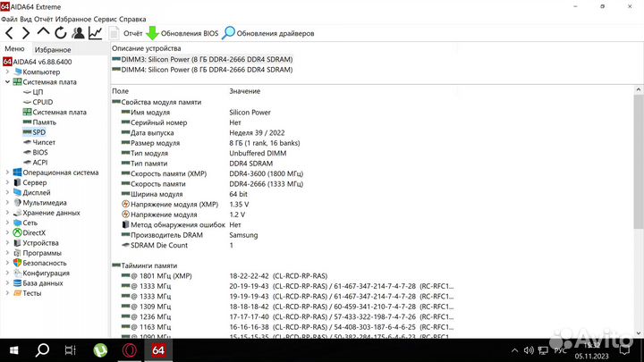Switch to the Избранное sidebar tab
The height and width of the screenshot is (362, 644).
pos(53,50)
